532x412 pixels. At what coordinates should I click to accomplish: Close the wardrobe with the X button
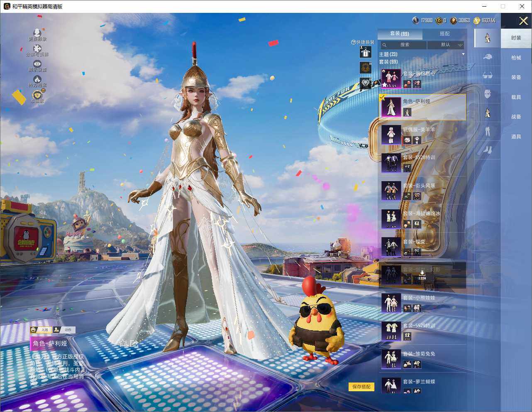523,21
